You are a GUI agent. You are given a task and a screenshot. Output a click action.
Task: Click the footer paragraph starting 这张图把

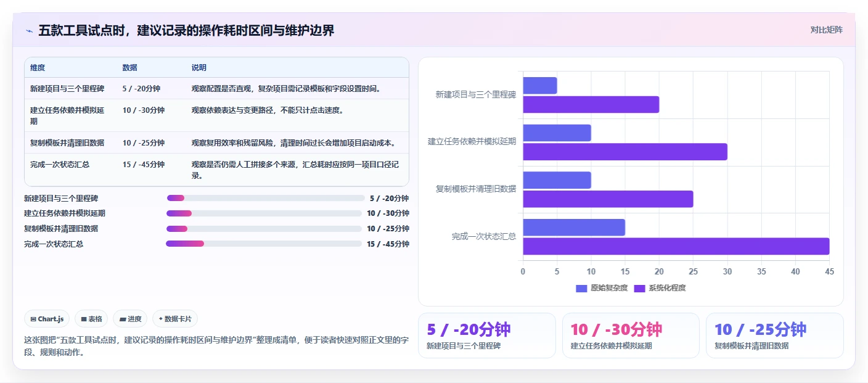coord(216,347)
